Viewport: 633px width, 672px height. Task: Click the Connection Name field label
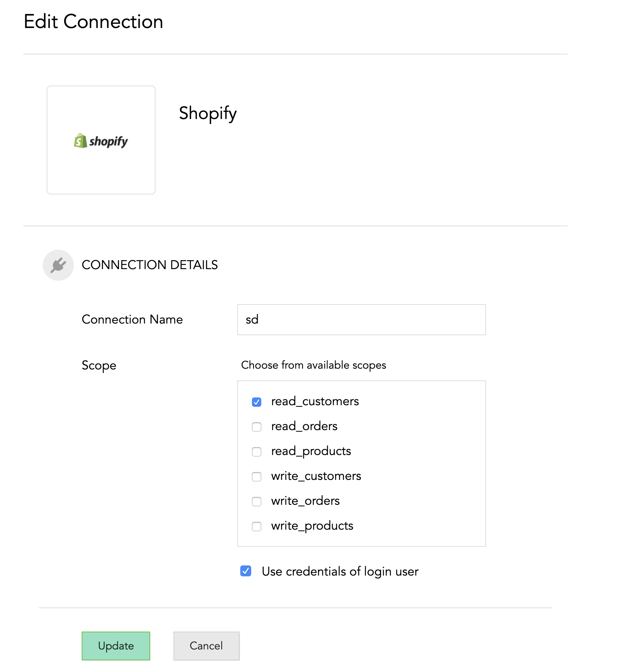click(x=132, y=320)
